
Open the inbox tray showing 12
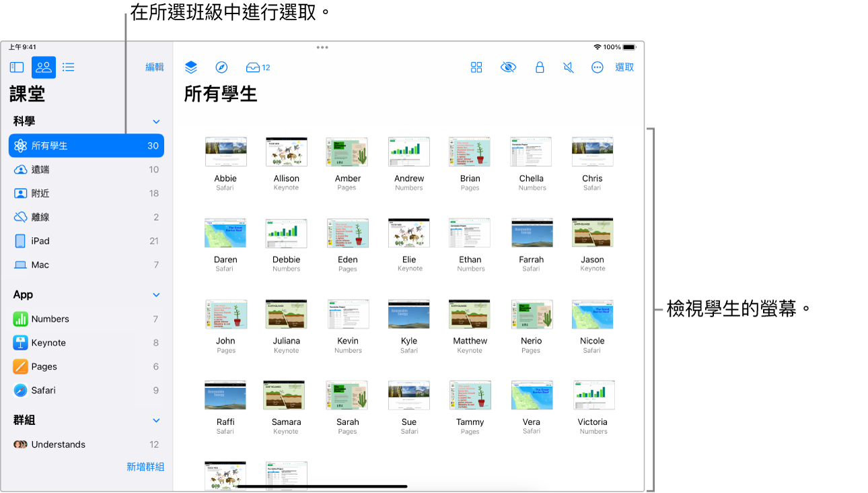tap(258, 67)
